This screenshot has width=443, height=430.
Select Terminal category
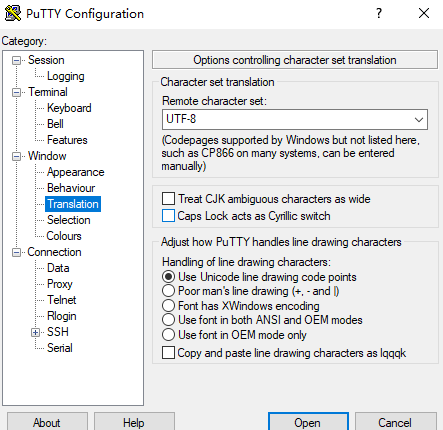[48, 92]
